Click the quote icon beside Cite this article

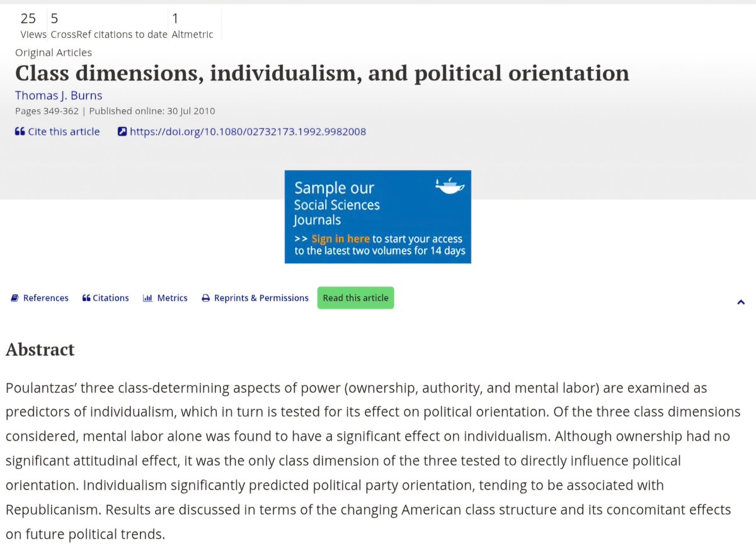(x=20, y=132)
